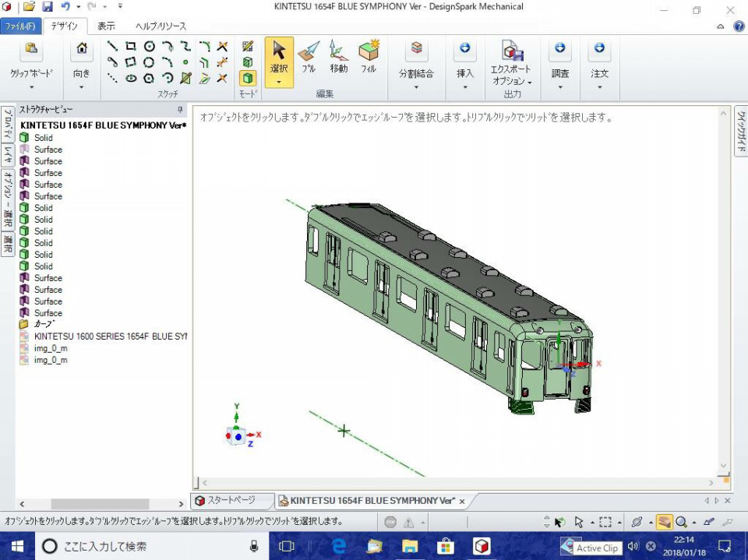The height and width of the screenshot is (560, 748).
Task: Select the Point sketch tool
Action: [x=185, y=62]
